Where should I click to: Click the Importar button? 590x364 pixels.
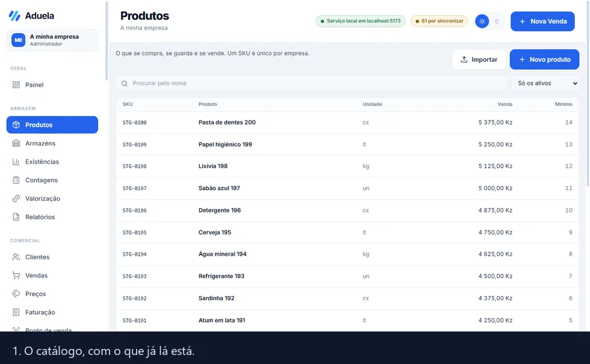coord(479,60)
